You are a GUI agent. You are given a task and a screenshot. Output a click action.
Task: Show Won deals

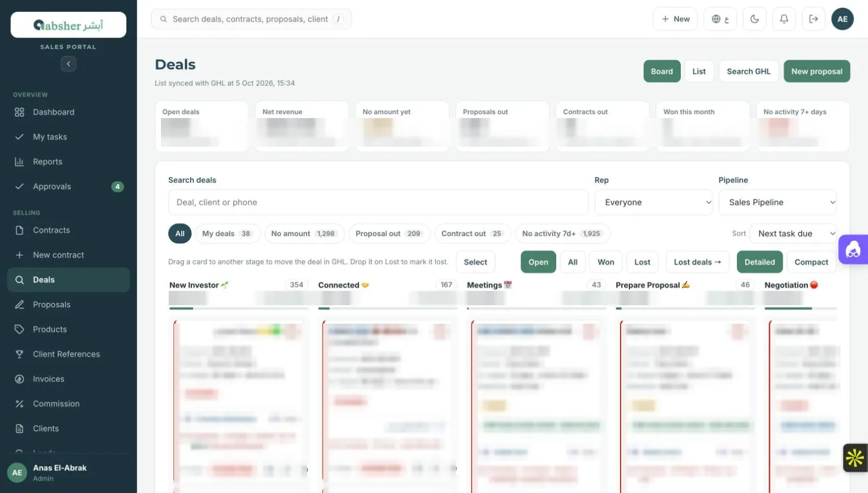pyautogui.click(x=606, y=262)
